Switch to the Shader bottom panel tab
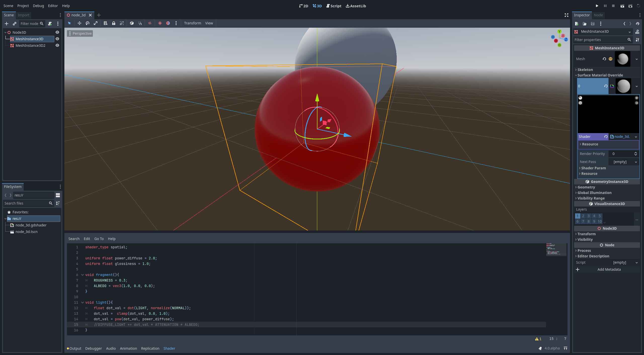The image size is (644, 355). point(169,348)
